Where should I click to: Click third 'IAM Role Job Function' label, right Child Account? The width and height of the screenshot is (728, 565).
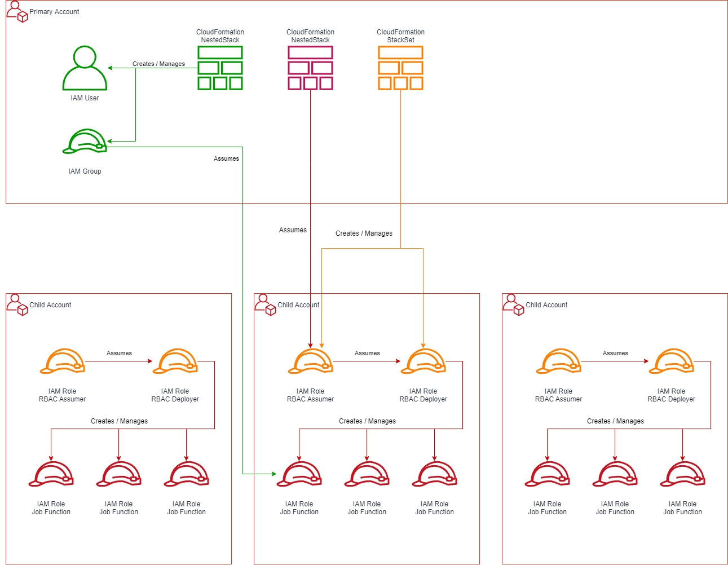click(682, 508)
